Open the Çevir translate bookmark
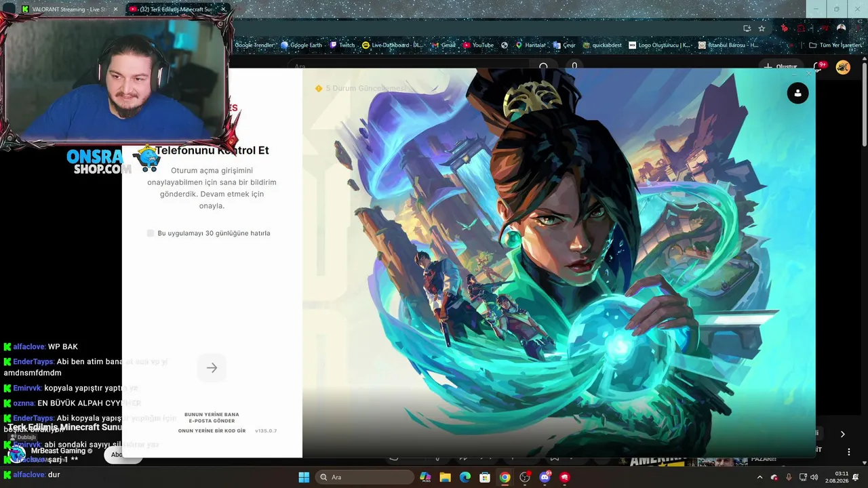 click(564, 45)
